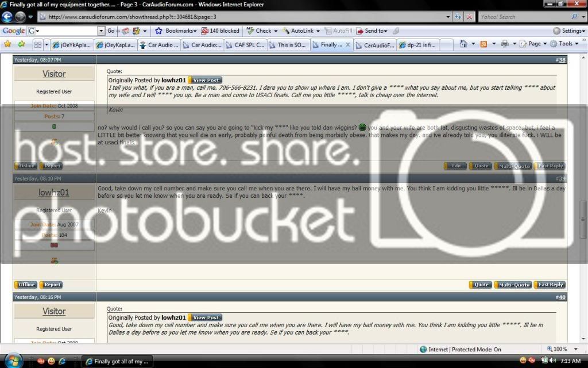Open the search provider dropdown arrow
The image size is (588, 368).
coord(583,17)
